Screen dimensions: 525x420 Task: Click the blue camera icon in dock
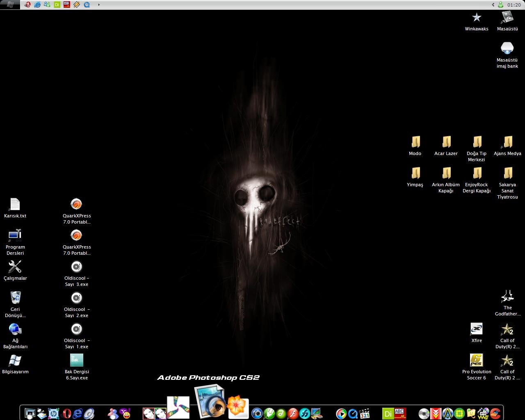(x=257, y=413)
